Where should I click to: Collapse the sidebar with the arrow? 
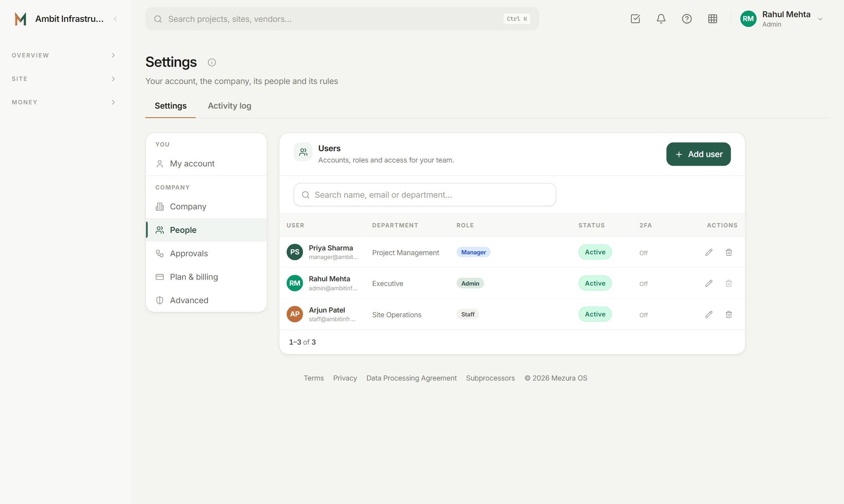pyautogui.click(x=115, y=19)
